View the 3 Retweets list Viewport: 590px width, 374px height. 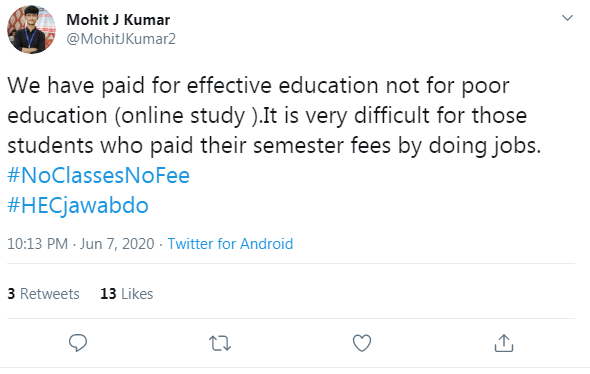coord(43,294)
